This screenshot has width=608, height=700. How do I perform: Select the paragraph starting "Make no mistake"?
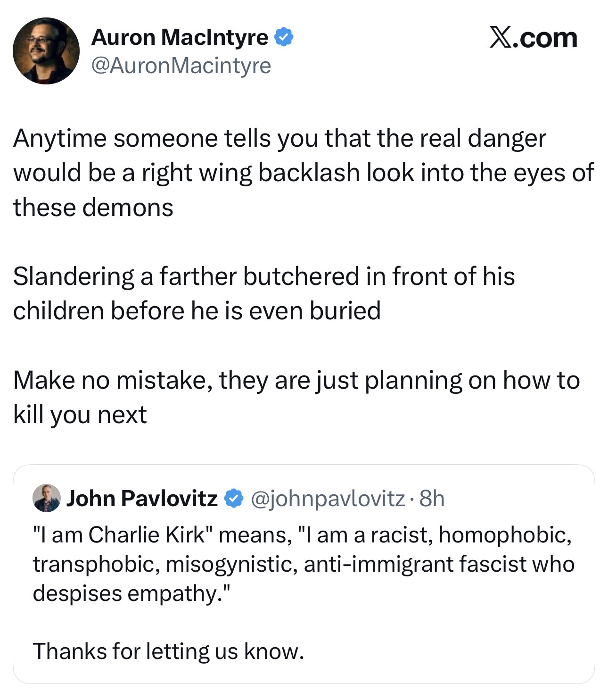[x=296, y=397]
